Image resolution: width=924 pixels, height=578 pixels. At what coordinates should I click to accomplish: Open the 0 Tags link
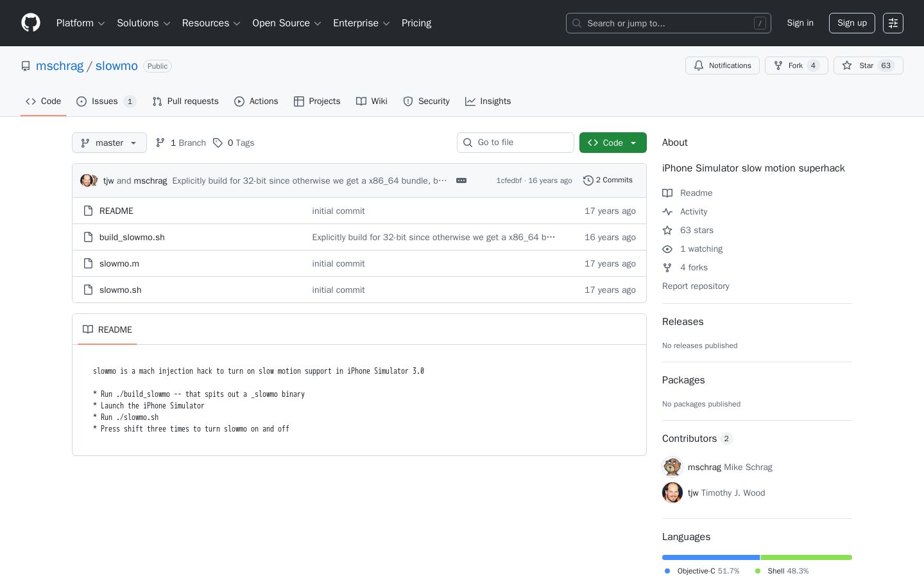click(x=234, y=143)
